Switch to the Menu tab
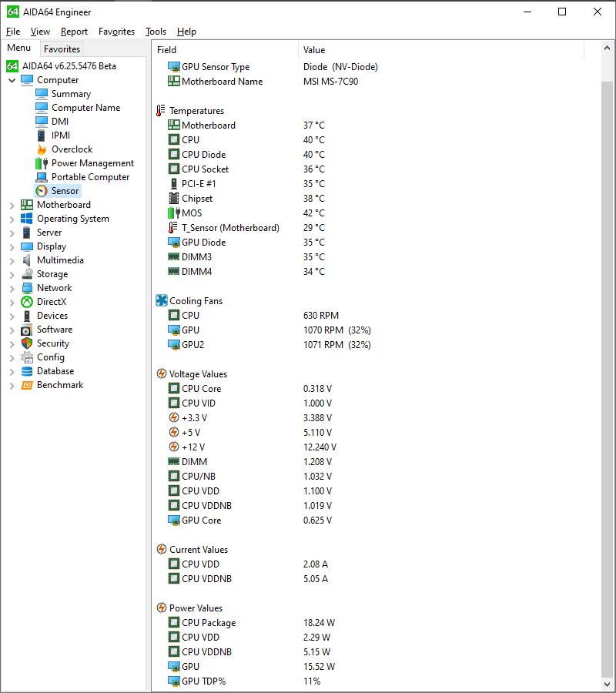 (19, 48)
